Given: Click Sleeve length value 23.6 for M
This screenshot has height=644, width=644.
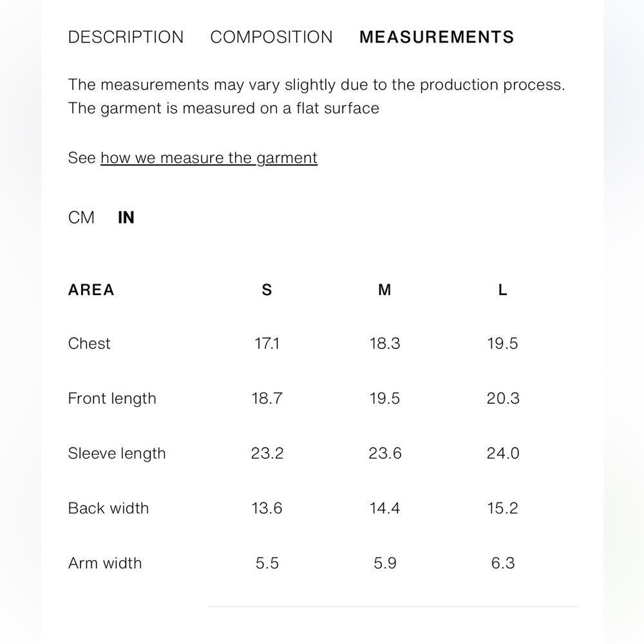Looking at the screenshot, I should [x=385, y=453].
